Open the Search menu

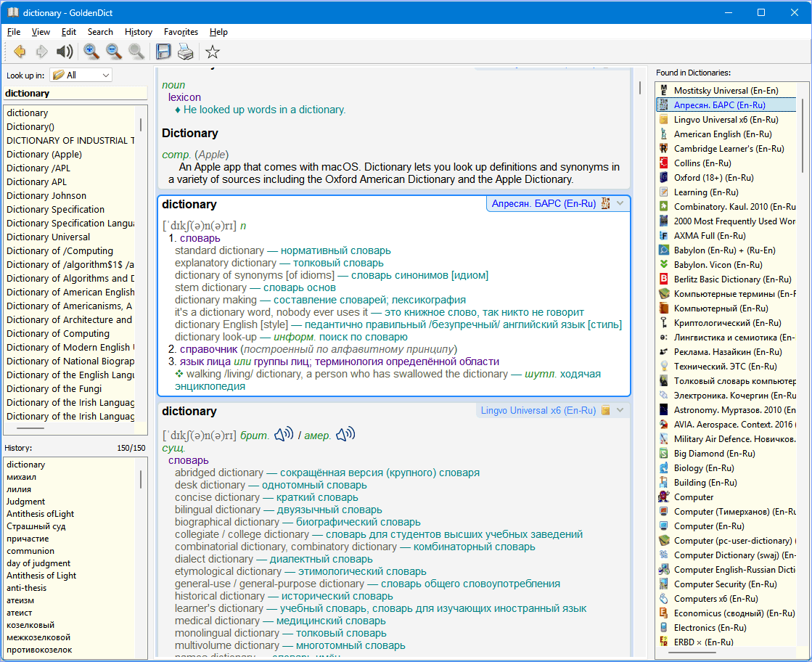pyautogui.click(x=100, y=32)
